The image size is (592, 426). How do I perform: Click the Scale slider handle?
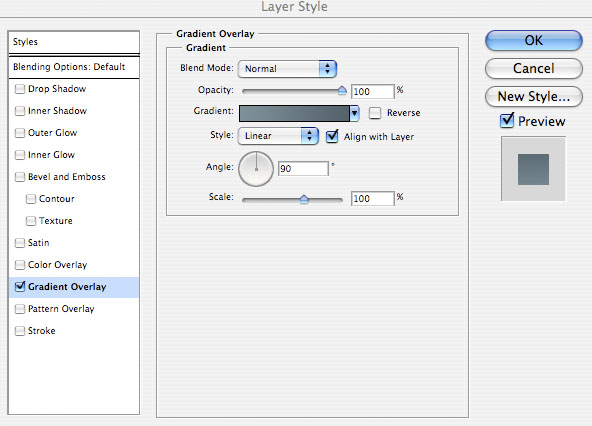304,199
